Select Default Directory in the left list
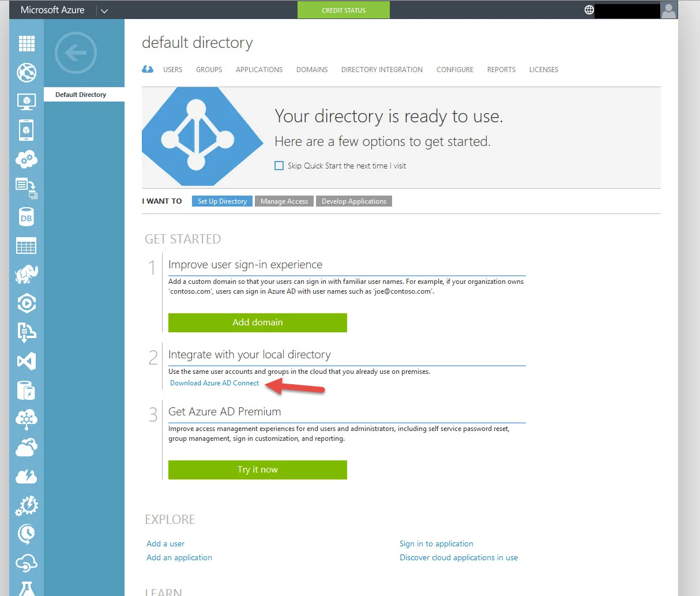This screenshot has height=596, width=700. [x=84, y=95]
